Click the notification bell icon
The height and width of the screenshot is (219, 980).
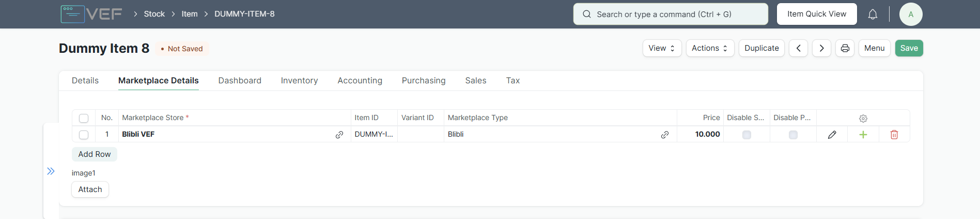pyautogui.click(x=873, y=14)
